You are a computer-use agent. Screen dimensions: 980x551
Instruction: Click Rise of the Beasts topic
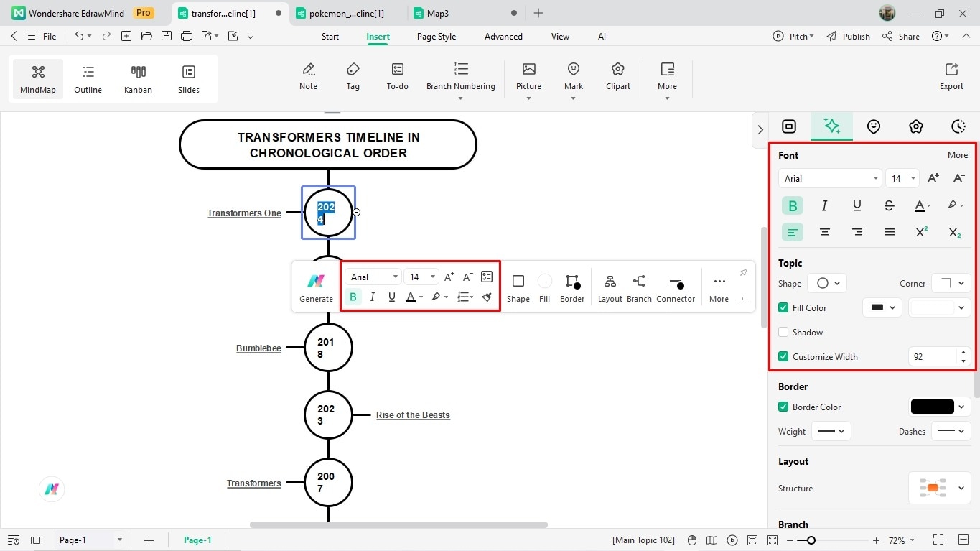pyautogui.click(x=413, y=415)
